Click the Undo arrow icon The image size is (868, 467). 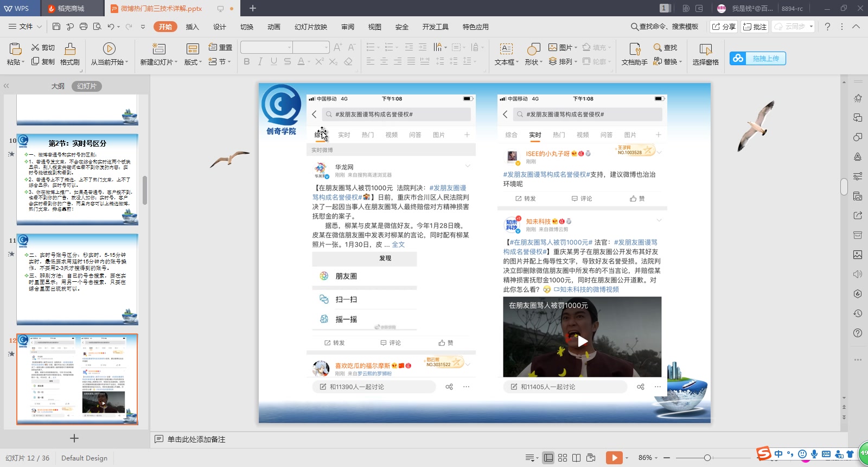coord(111,26)
